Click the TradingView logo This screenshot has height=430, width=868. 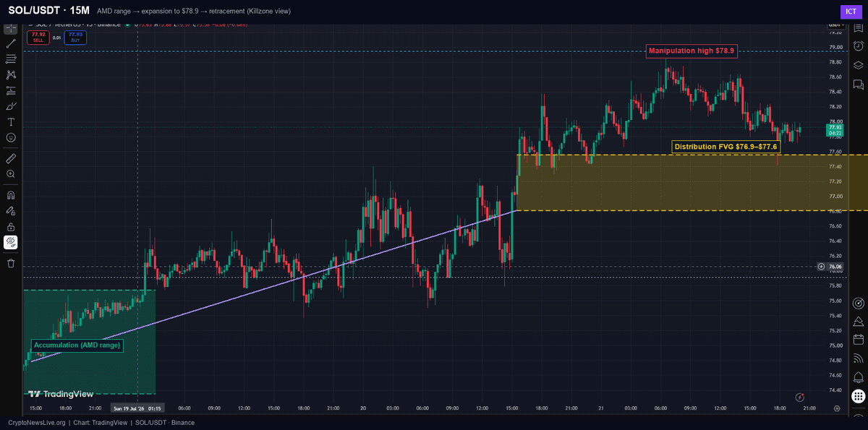point(61,394)
